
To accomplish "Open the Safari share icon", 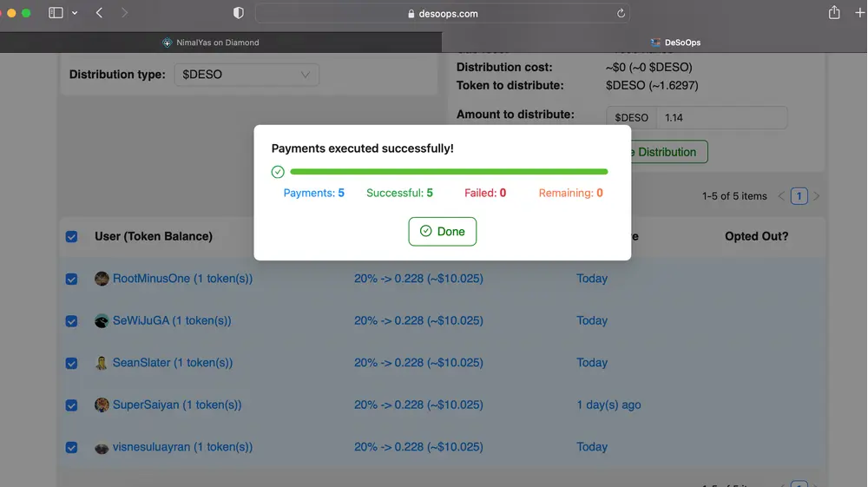I will click(834, 13).
